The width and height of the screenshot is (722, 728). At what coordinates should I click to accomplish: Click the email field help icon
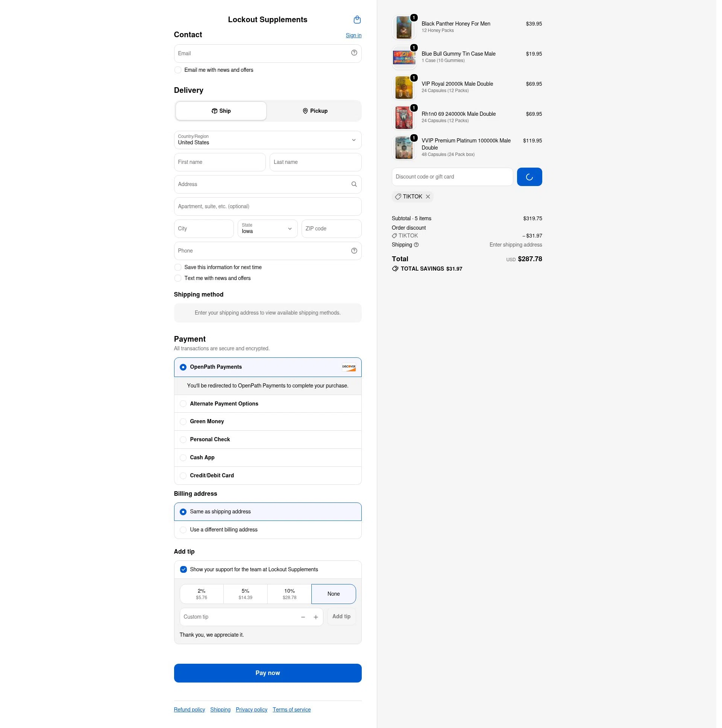tap(354, 53)
